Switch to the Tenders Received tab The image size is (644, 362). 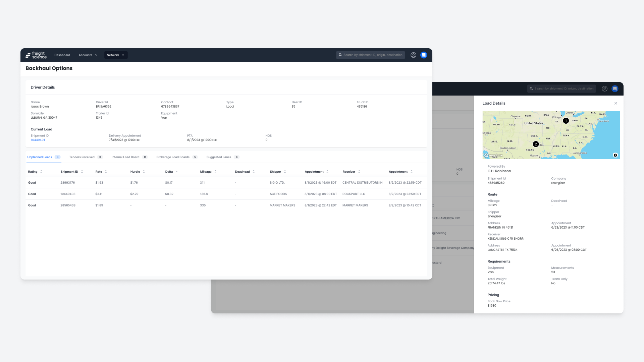[x=82, y=157]
